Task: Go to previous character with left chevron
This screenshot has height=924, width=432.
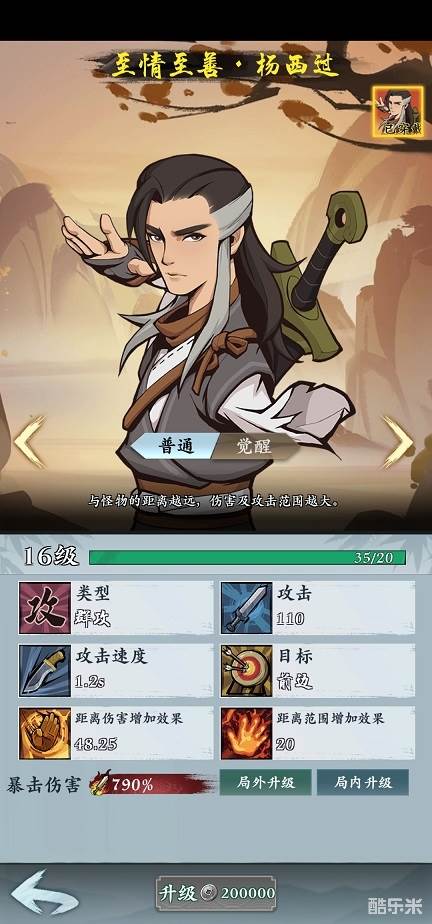Action: click(29, 442)
